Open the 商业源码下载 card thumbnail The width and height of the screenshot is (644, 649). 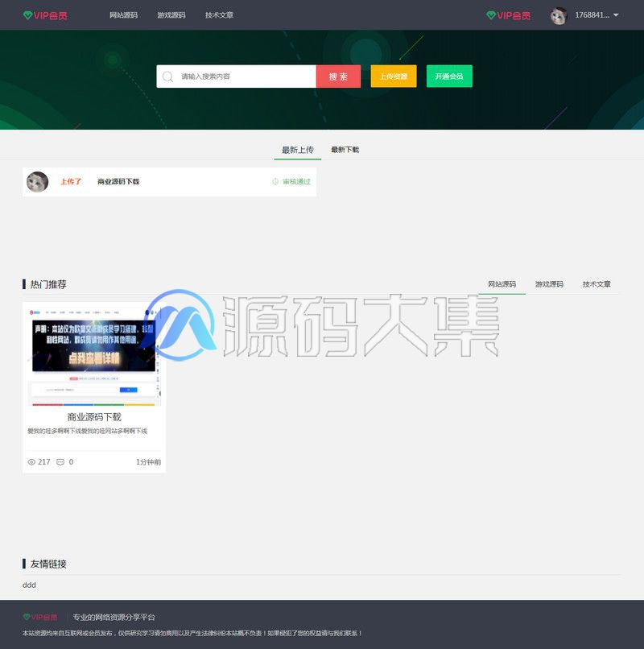click(x=94, y=357)
